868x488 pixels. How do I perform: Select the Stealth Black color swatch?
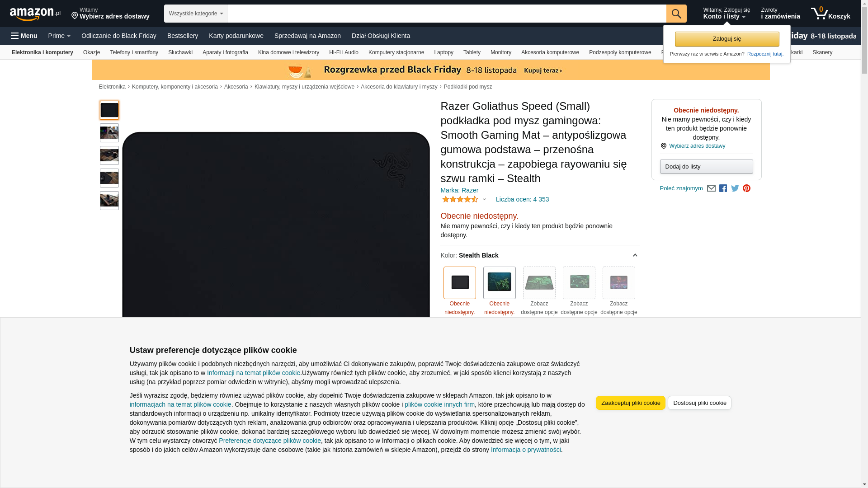click(x=460, y=283)
